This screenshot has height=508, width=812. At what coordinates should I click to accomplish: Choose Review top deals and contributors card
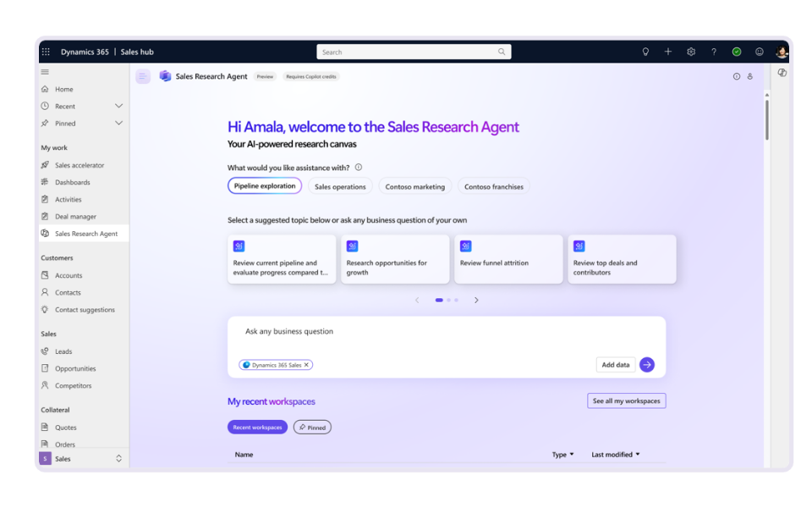pos(622,259)
